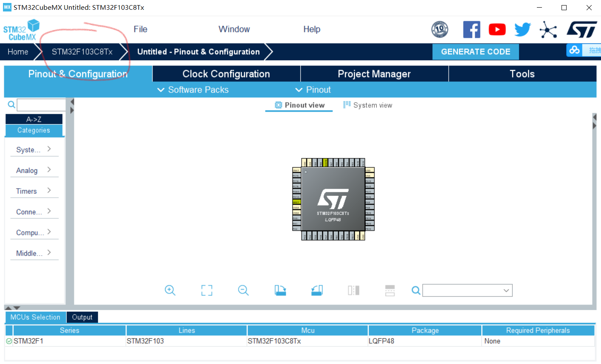Select the Zoom In tool under pinout view
Screen dimensions: 601x364
point(170,291)
